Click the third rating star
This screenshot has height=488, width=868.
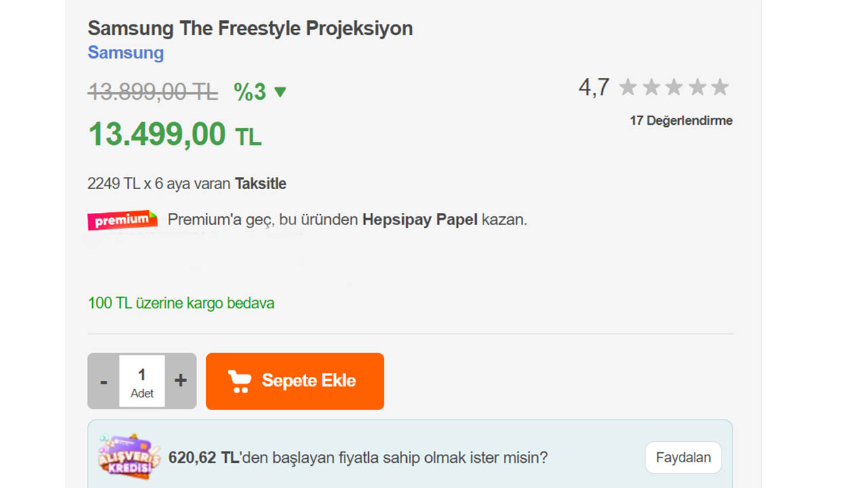tap(674, 87)
